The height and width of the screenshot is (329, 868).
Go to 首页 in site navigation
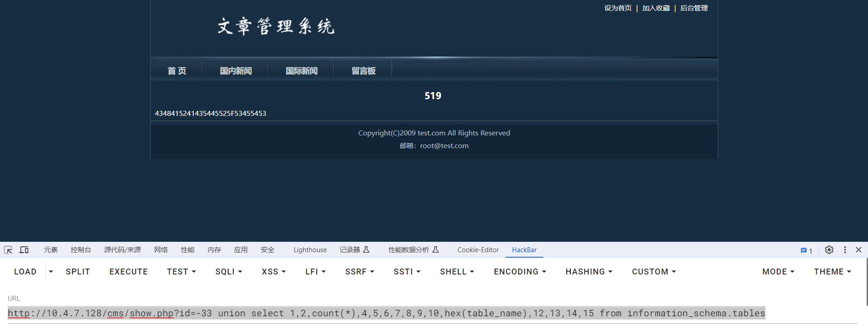(x=177, y=71)
